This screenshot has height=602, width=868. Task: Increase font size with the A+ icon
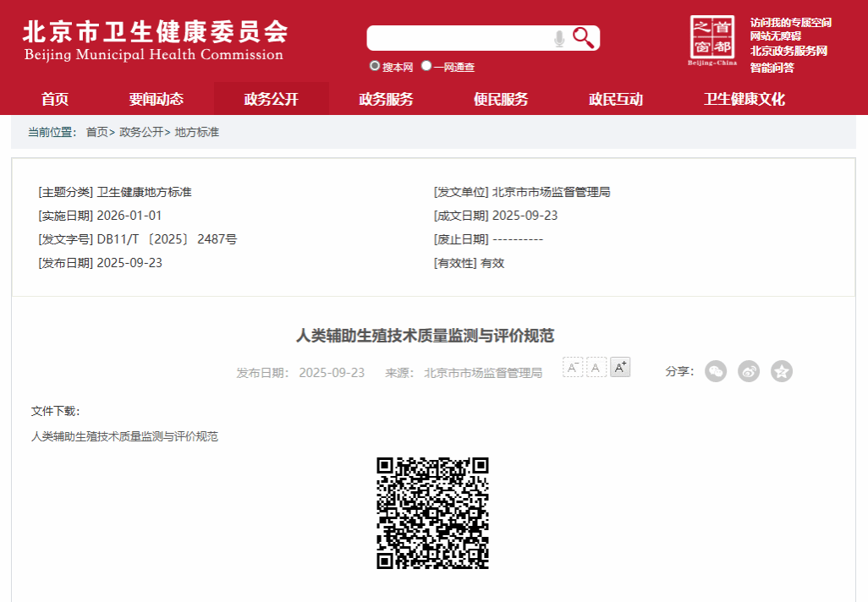click(x=619, y=367)
